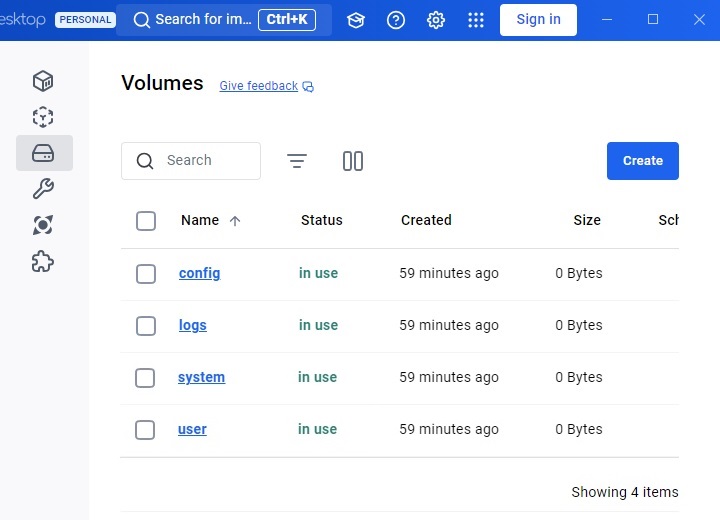Sort by the Status column header
Image resolution: width=720 pixels, height=520 pixels.
(321, 220)
